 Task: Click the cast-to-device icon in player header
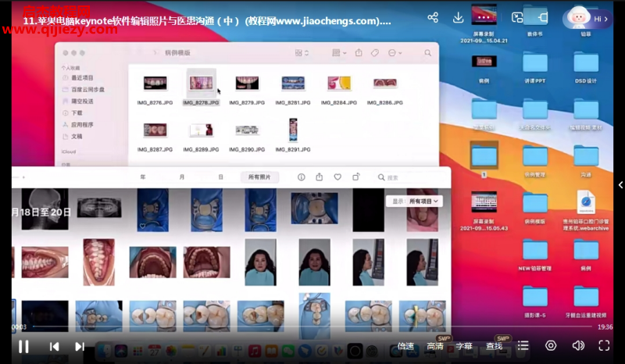542,17
